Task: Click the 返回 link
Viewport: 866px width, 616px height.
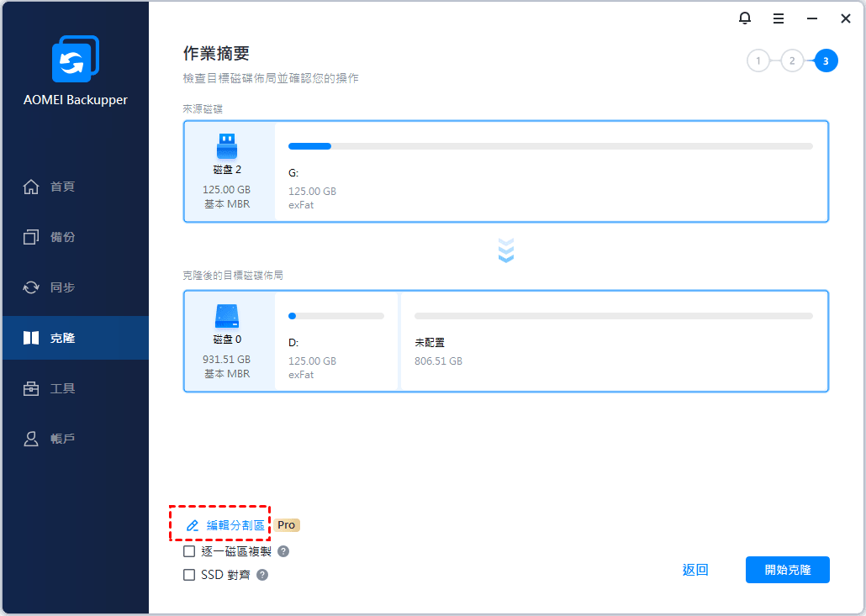Action: click(694, 570)
